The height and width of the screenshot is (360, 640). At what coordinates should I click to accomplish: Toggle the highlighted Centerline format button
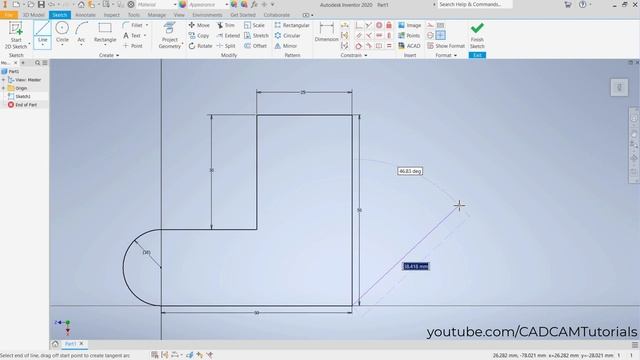(440, 35)
